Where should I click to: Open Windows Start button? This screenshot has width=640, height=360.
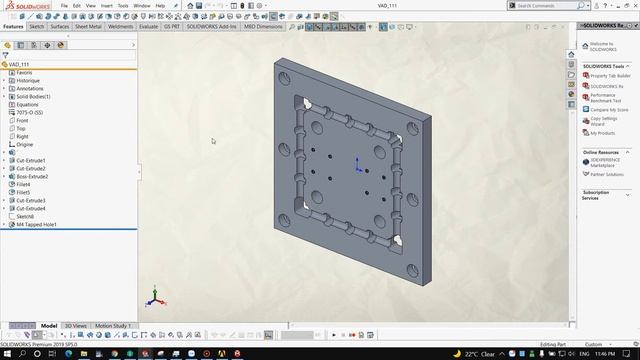coord(7,354)
